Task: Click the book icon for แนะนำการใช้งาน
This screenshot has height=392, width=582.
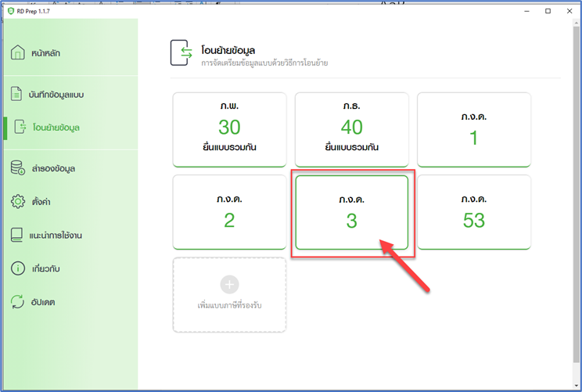Action: (18, 235)
